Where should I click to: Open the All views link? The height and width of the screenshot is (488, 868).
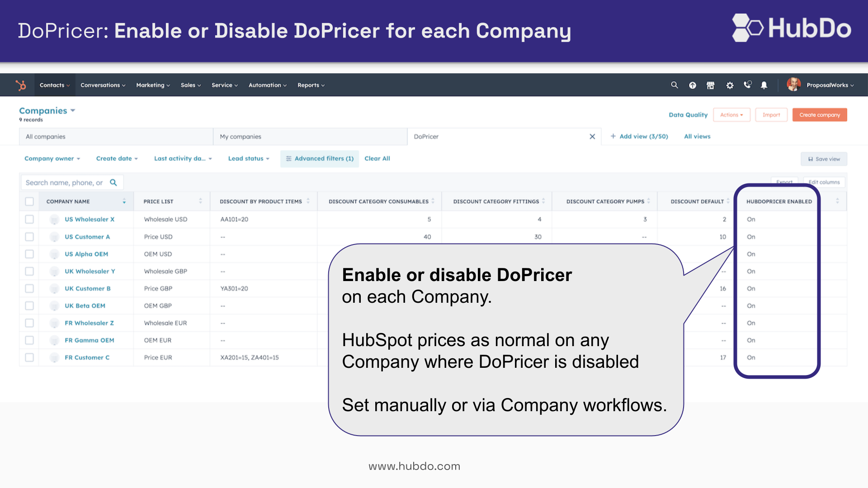point(697,136)
